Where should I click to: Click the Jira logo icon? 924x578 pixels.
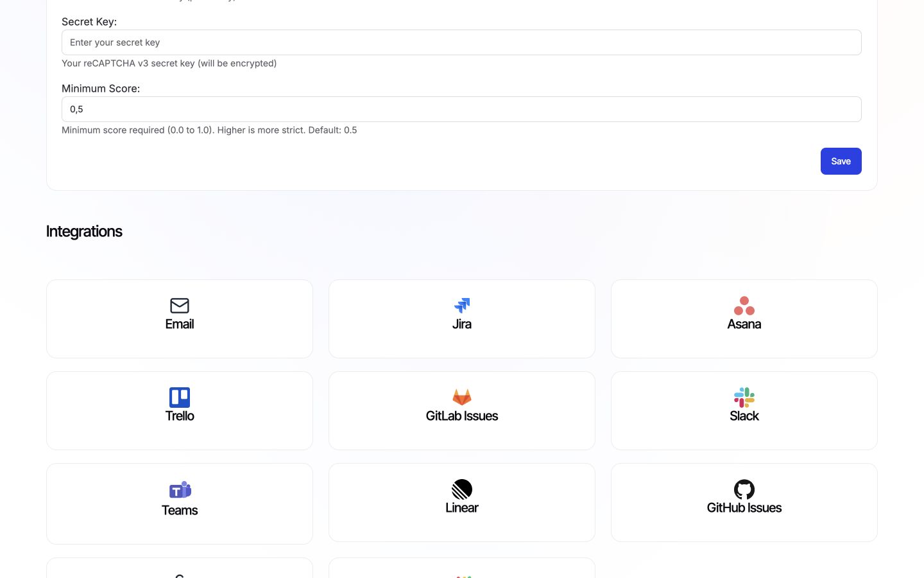tap(462, 306)
